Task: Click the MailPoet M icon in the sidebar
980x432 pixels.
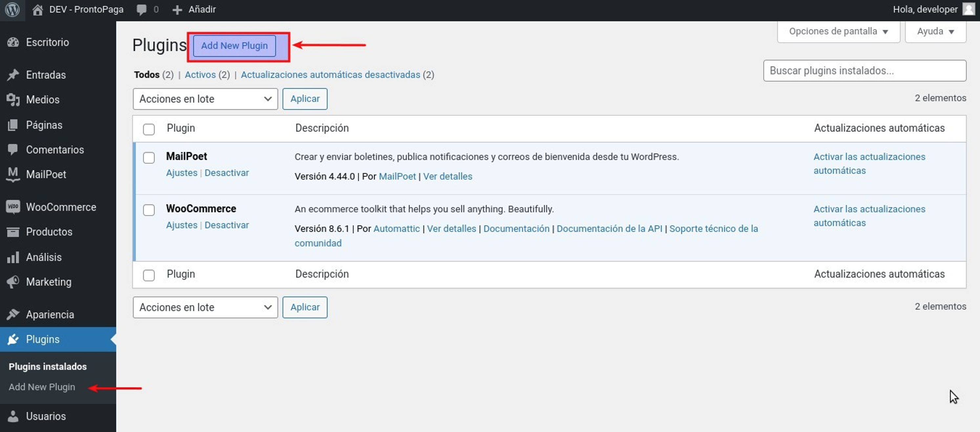Action: (13, 174)
